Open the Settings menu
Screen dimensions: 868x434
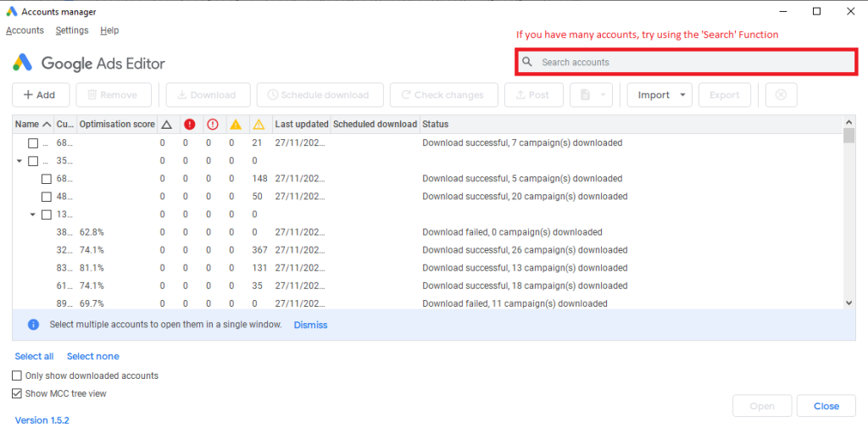(72, 31)
